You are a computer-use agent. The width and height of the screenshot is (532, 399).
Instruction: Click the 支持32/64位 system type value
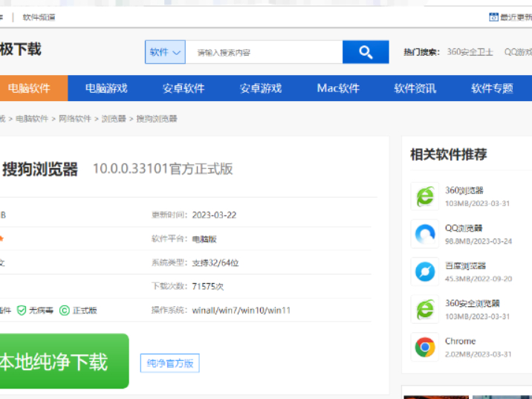215,263
